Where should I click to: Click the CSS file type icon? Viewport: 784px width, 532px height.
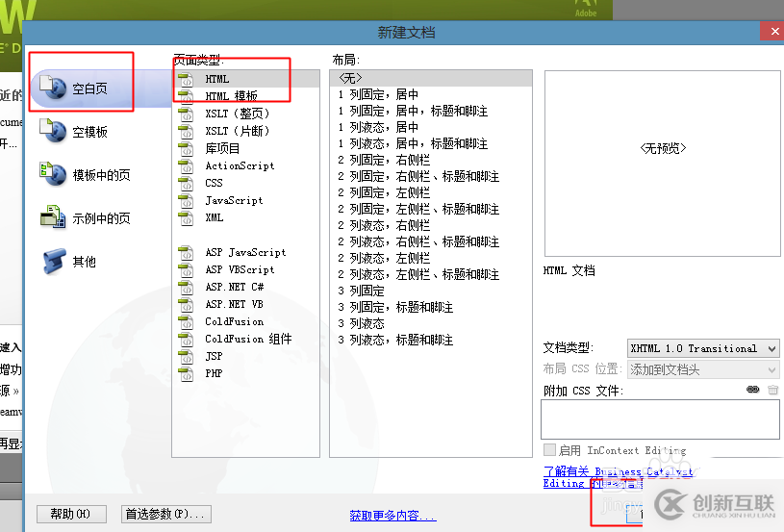click(x=186, y=183)
